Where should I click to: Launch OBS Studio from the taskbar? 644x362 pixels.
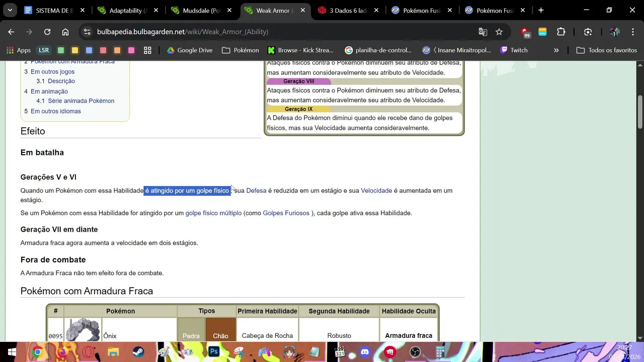pyautogui.click(x=415, y=352)
